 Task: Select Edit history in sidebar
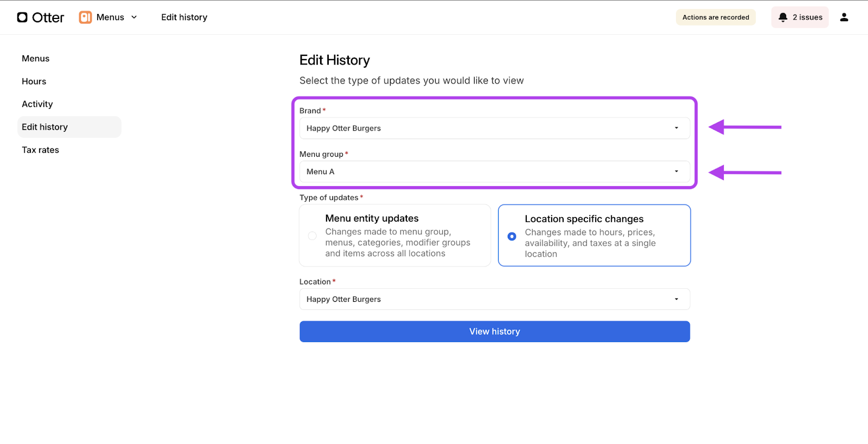[45, 127]
